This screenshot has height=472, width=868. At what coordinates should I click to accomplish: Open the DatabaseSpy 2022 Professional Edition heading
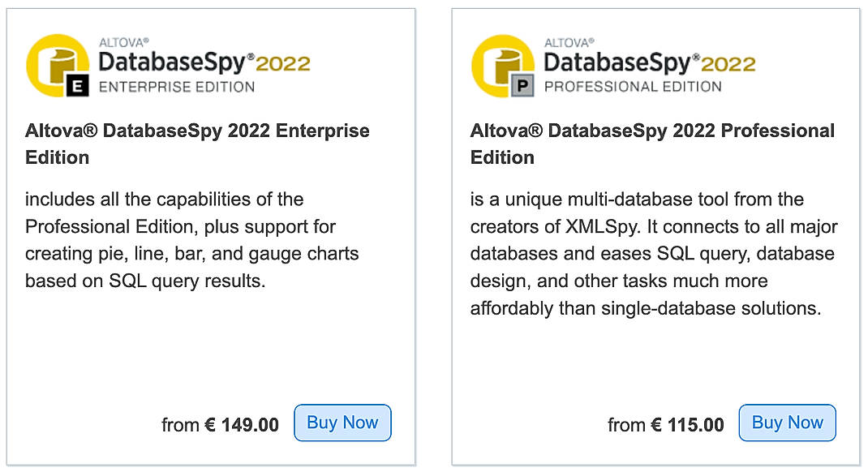click(652, 144)
